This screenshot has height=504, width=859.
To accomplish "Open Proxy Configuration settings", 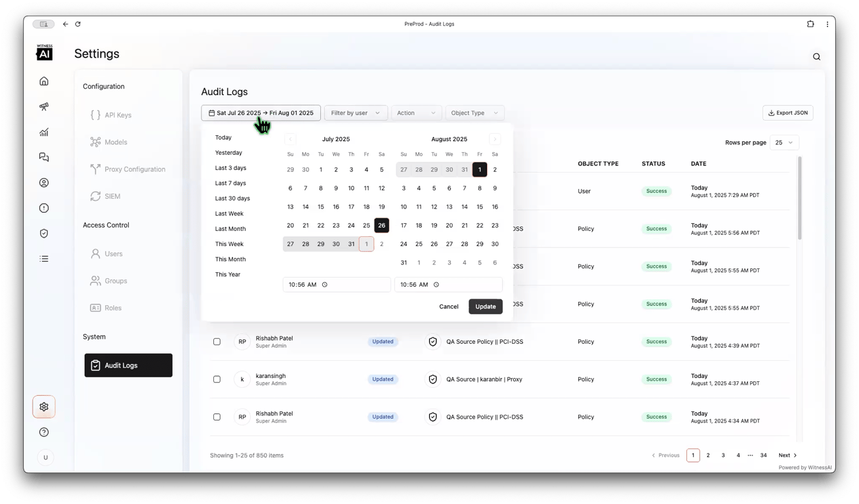I will (128, 169).
